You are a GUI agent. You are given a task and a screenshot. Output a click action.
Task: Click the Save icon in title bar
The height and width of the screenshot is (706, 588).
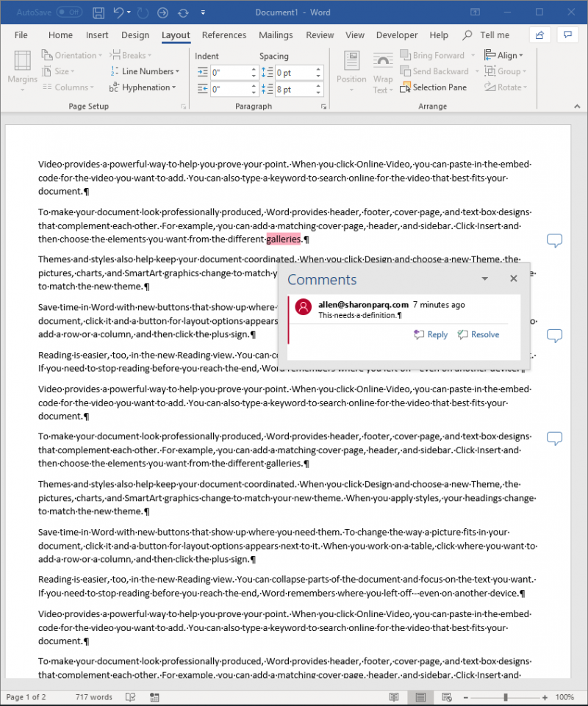(98, 12)
